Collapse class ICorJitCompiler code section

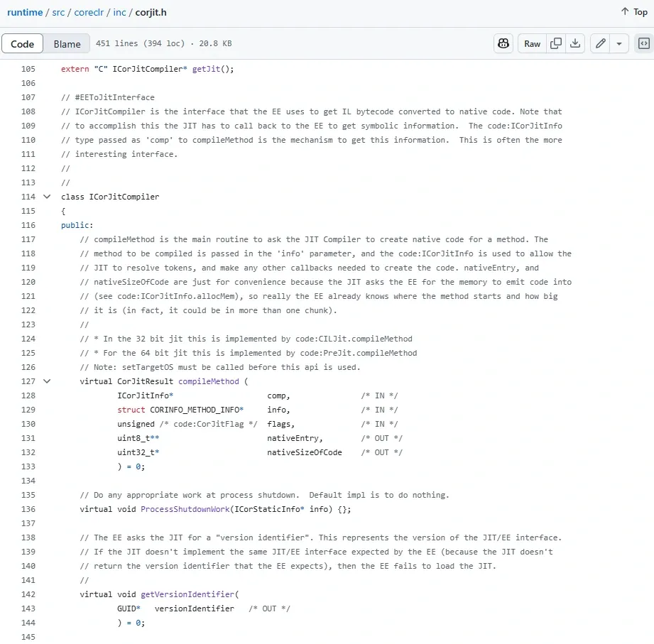coord(47,197)
